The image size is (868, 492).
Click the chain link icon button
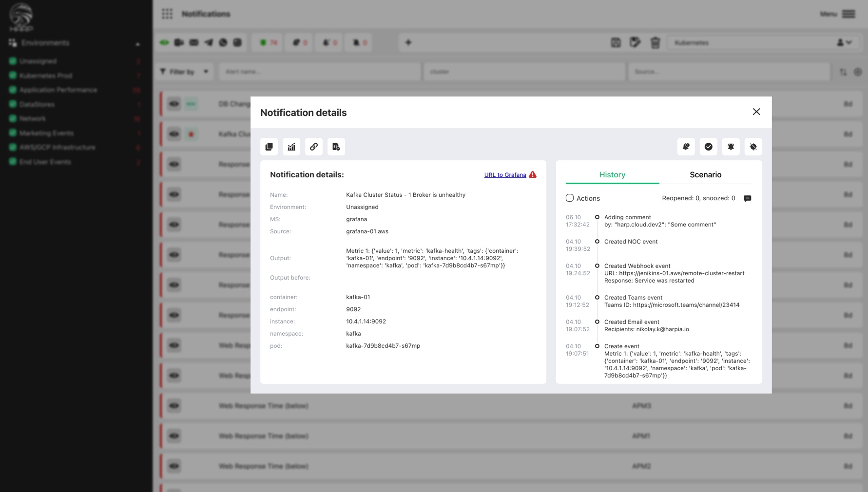pos(314,147)
